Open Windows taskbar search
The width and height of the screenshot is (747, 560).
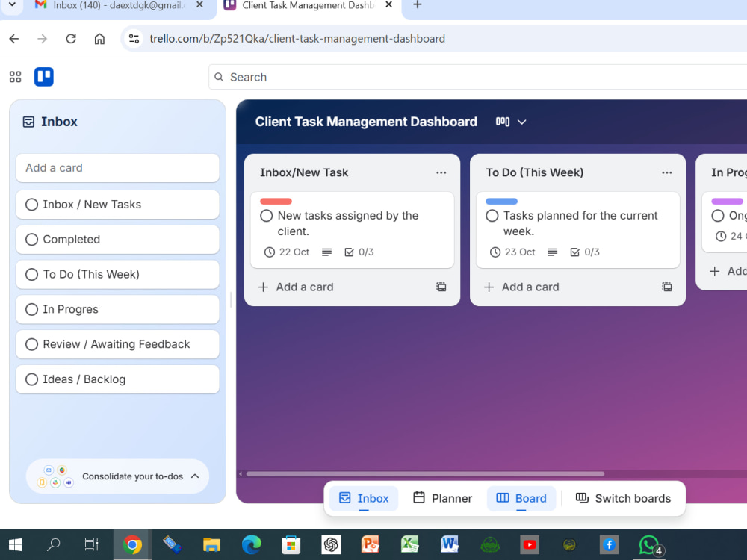(53, 544)
